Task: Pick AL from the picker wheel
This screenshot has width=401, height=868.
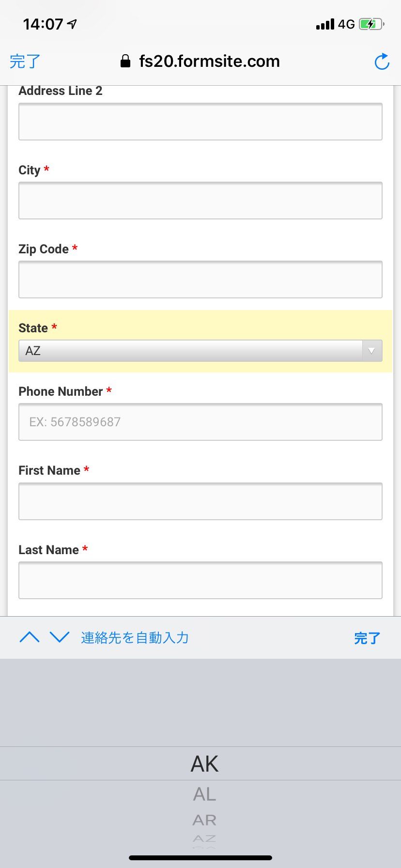Action: pyautogui.click(x=204, y=794)
